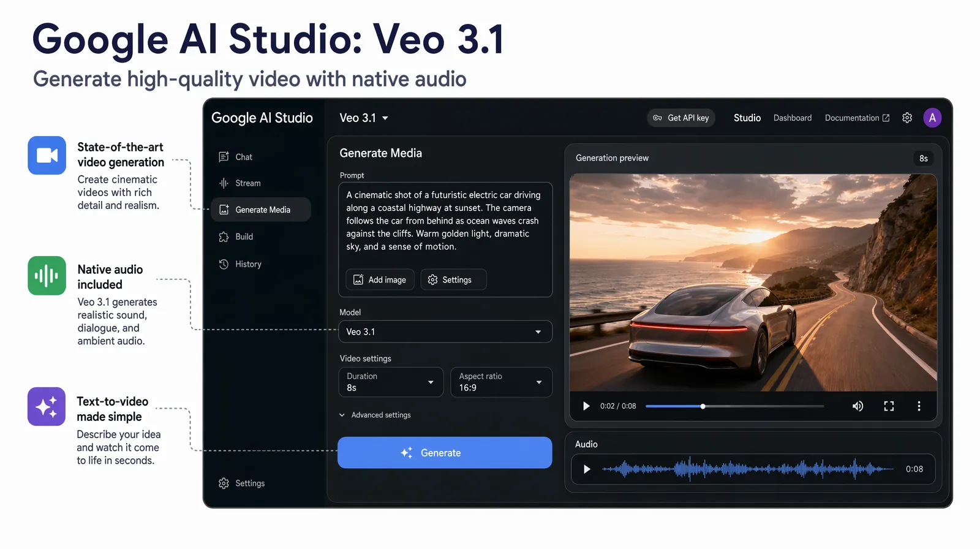Click the key icon in Get API key
The height and width of the screenshot is (549, 980).
pos(657,118)
